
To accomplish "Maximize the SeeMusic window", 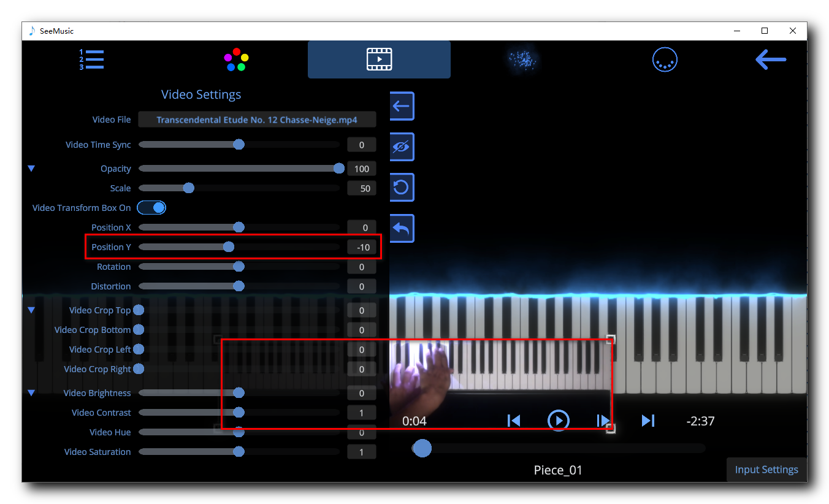I will pos(765,31).
